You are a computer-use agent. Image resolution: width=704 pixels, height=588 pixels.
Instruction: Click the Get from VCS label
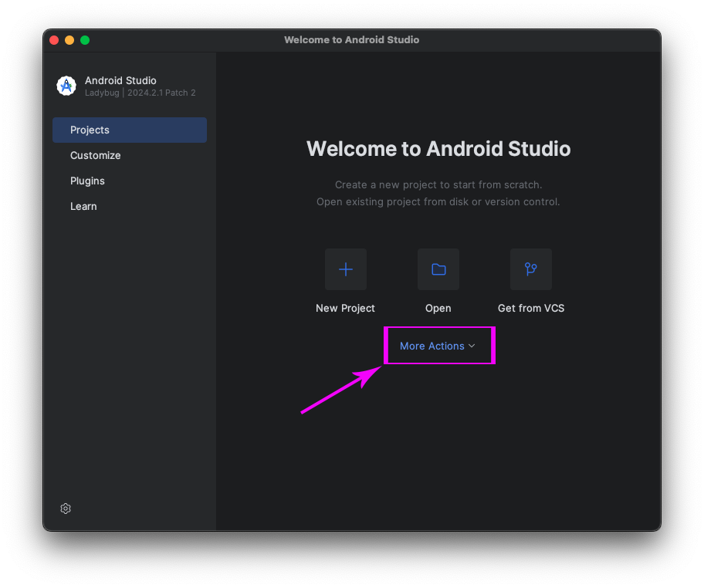531,309
